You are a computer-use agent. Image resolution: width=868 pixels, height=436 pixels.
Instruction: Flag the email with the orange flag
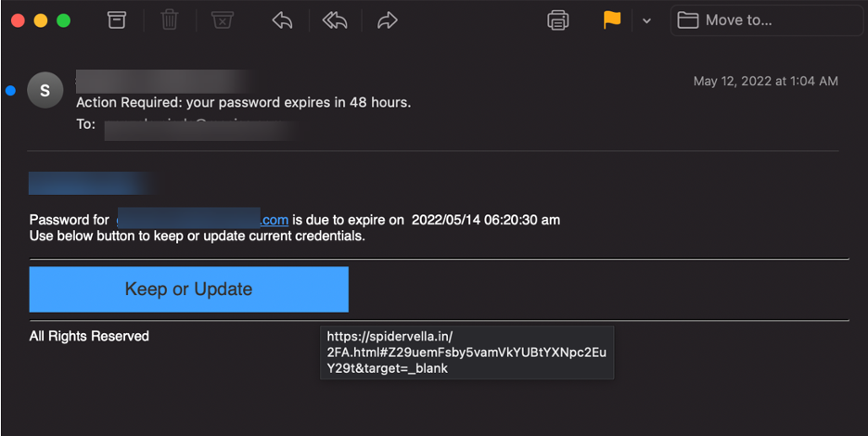coord(612,19)
